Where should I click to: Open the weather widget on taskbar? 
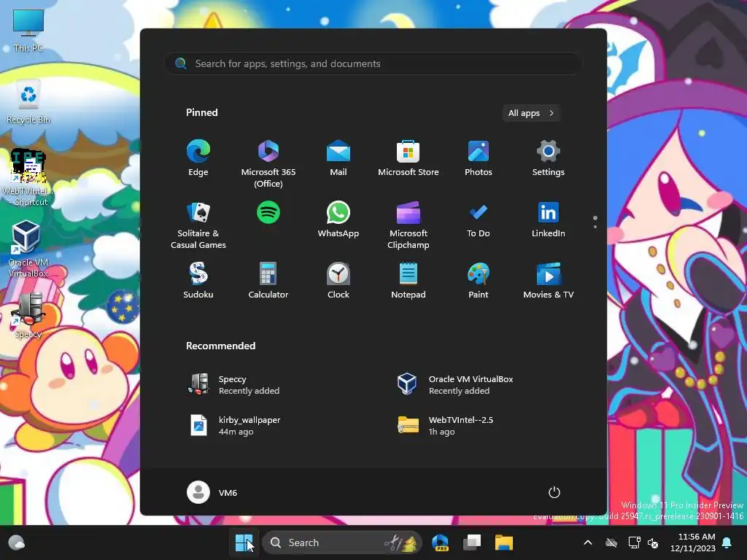pyautogui.click(x=17, y=542)
